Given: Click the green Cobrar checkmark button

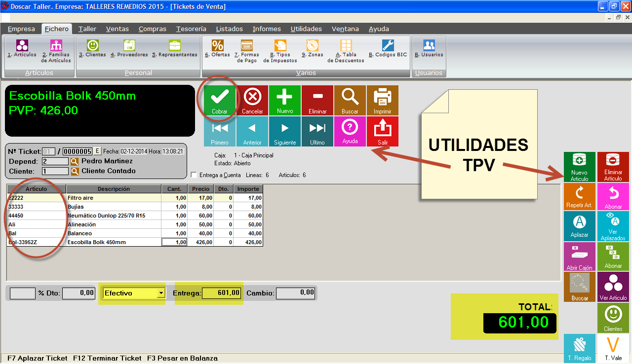Looking at the screenshot, I should coord(220,101).
